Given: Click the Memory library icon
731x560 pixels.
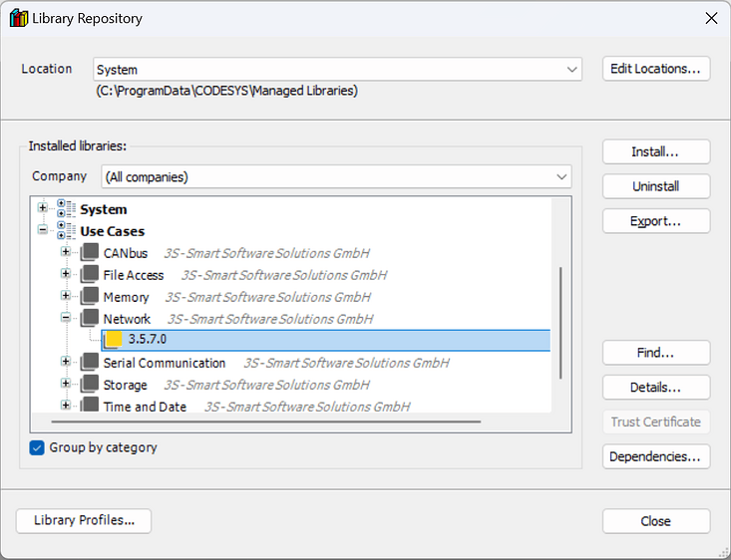Looking at the screenshot, I should coord(90,296).
